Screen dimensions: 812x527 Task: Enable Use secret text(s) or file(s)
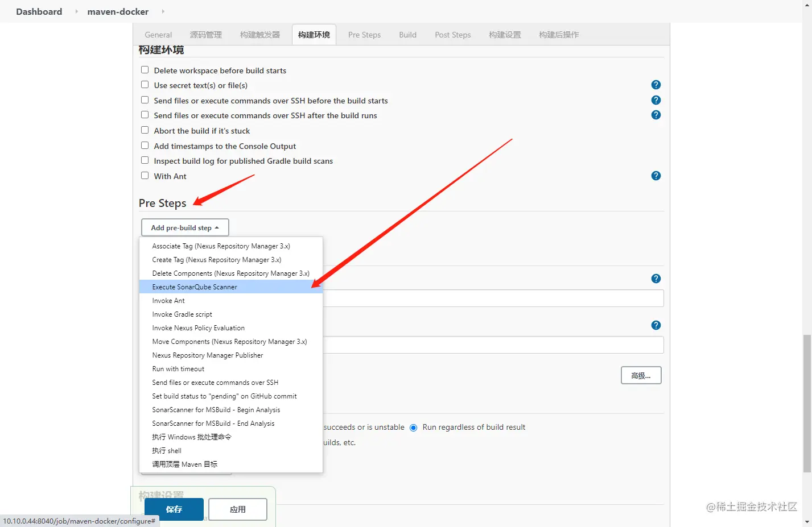[145, 85]
